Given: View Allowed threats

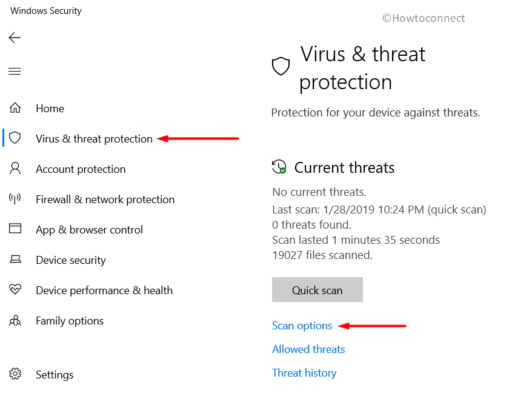Looking at the screenshot, I should coord(308,349).
